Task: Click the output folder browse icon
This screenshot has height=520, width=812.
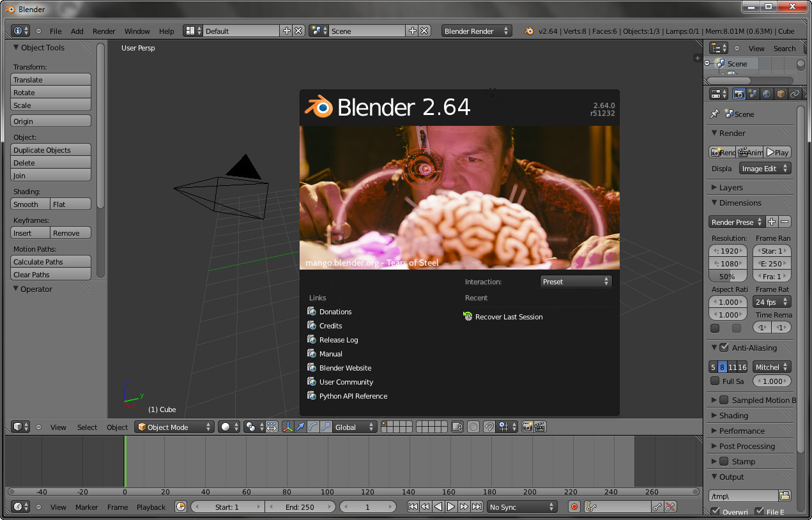Action: tap(785, 496)
